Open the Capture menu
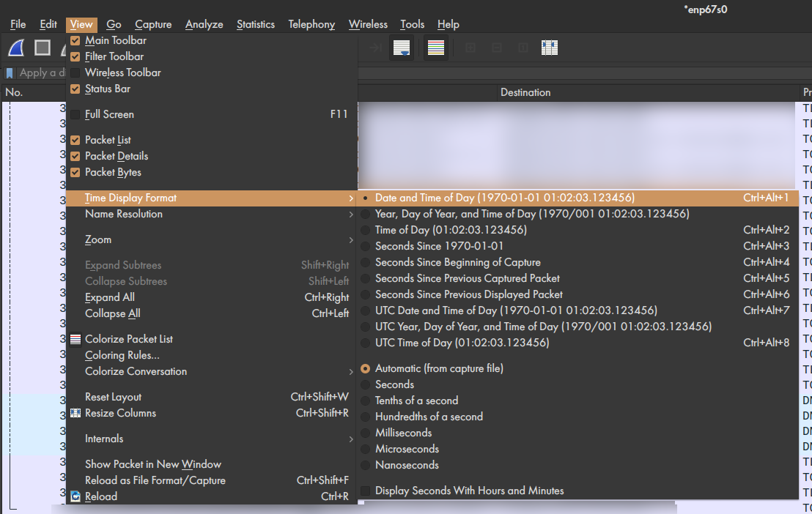 tap(153, 24)
